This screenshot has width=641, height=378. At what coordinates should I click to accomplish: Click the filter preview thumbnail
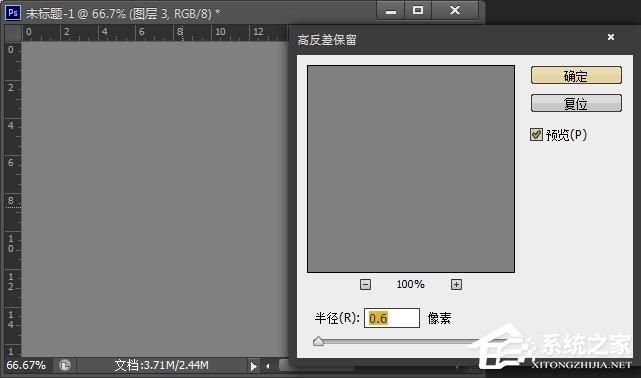pyautogui.click(x=411, y=169)
